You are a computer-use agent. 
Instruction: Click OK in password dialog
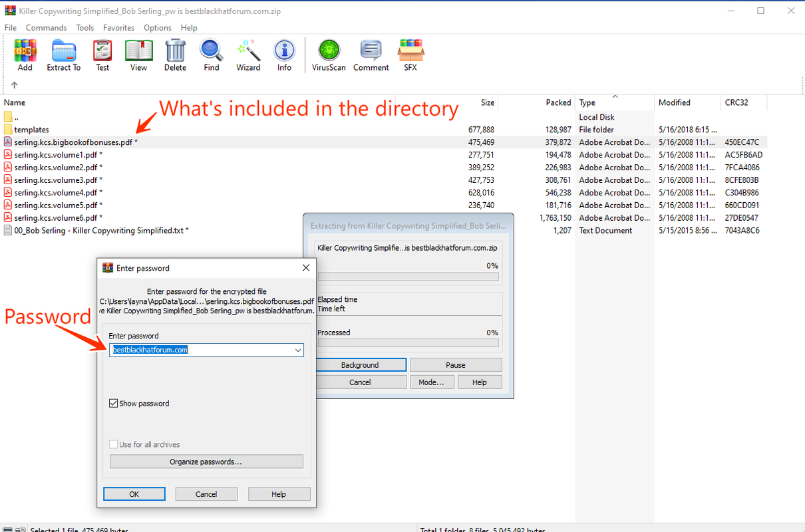[134, 494]
